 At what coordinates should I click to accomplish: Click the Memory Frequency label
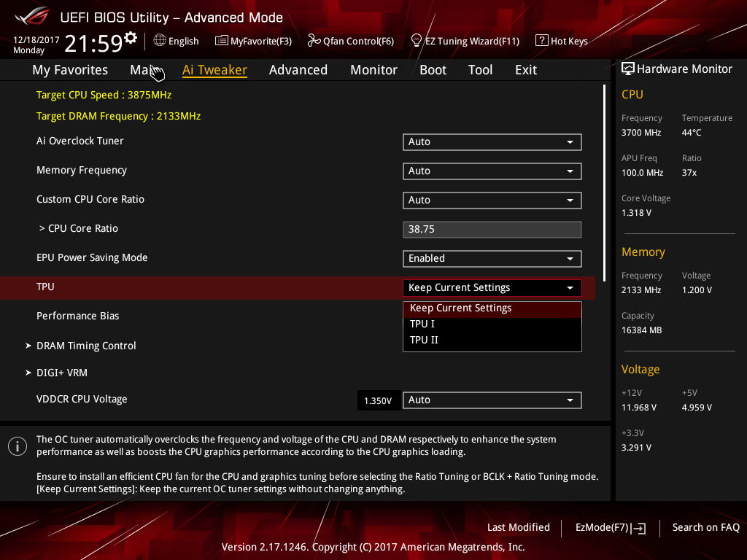[x=82, y=170]
